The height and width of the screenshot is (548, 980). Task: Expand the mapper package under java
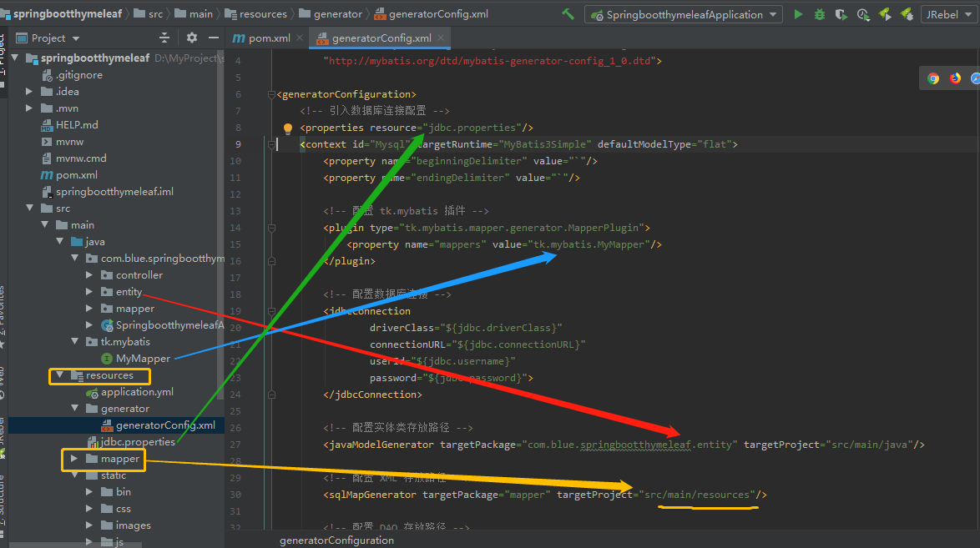tap(89, 308)
